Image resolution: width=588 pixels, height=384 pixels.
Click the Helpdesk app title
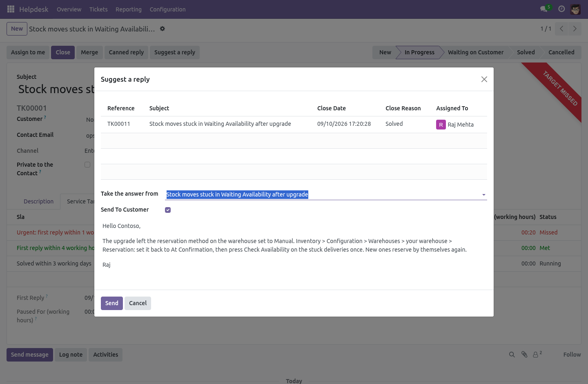(x=34, y=9)
